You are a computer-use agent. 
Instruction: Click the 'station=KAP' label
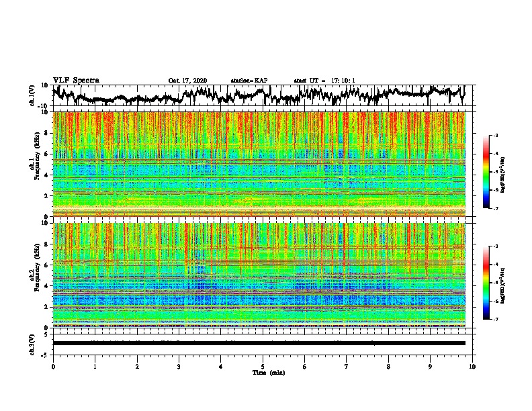coord(249,81)
